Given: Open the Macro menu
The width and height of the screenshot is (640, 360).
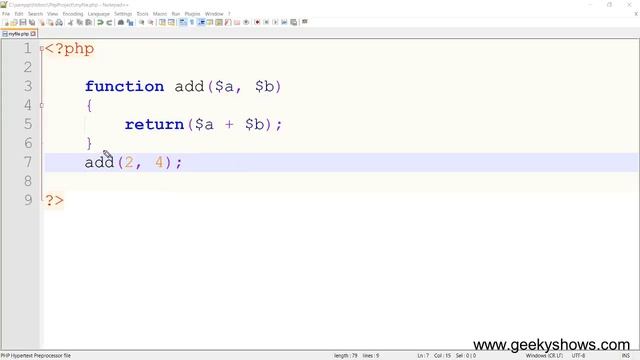Looking at the screenshot, I should tap(160, 14).
